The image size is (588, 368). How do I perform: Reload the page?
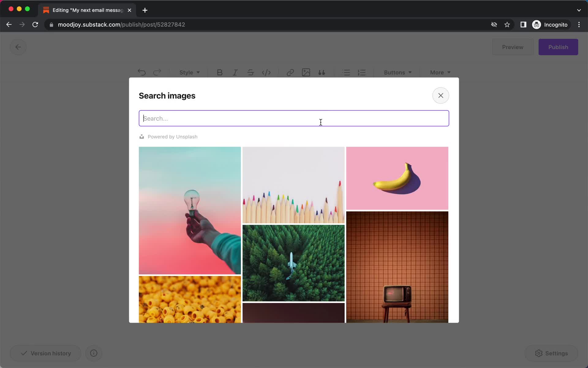[x=35, y=25]
